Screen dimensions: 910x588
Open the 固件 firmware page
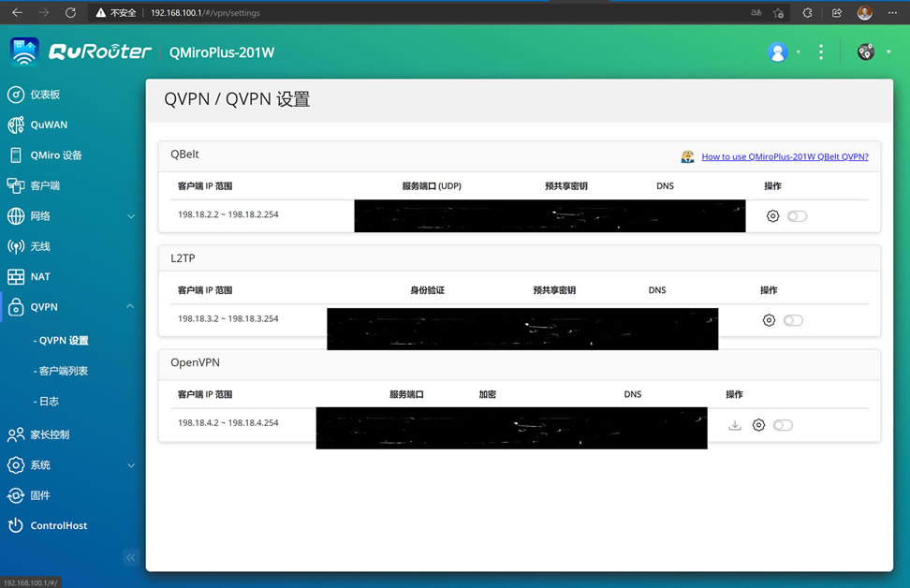[x=40, y=495]
